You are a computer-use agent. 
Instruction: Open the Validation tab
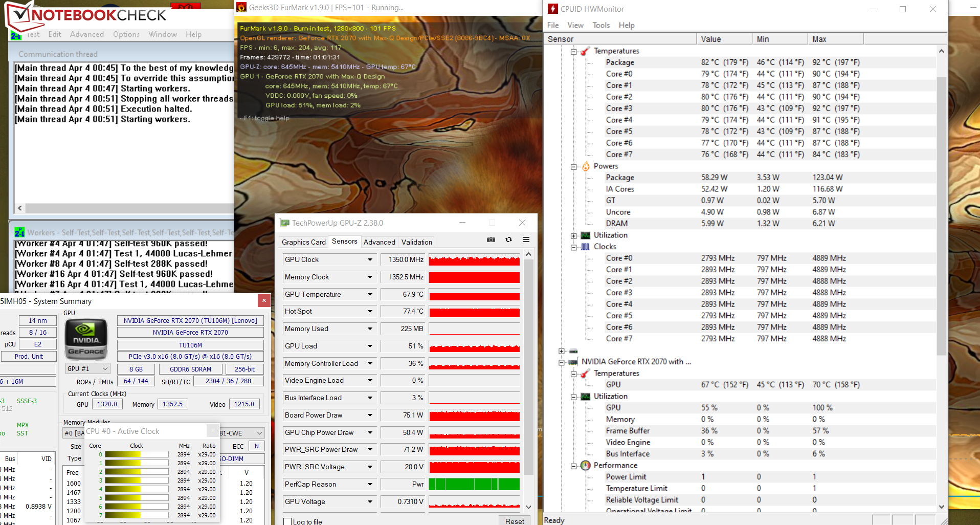[x=417, y=242]
